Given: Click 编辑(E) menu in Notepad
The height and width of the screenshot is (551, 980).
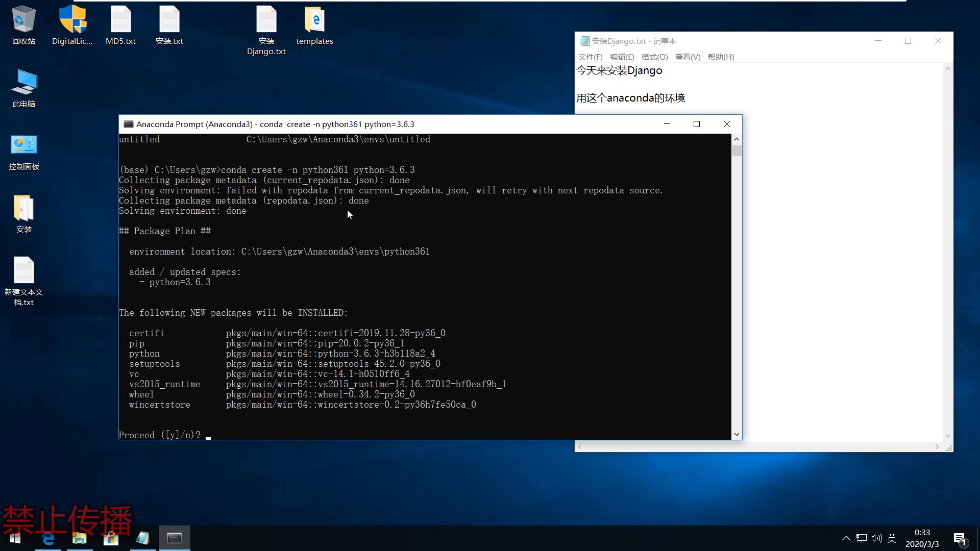Looking at the screenshot, I should [x=621, y=57].
